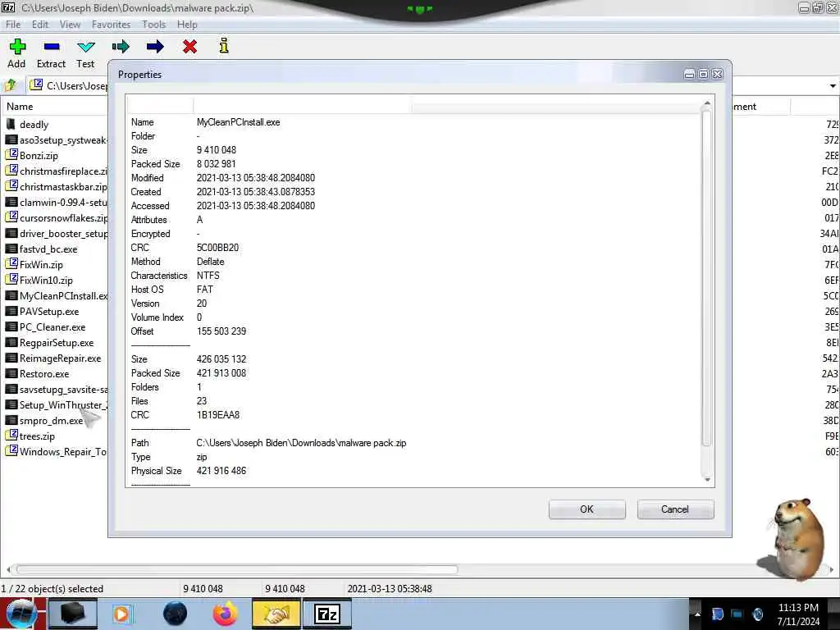The width and height of the screenshot is (840, 630).
Task: Click the Extract toolbar icon
Action: click(x=52, y=47)
